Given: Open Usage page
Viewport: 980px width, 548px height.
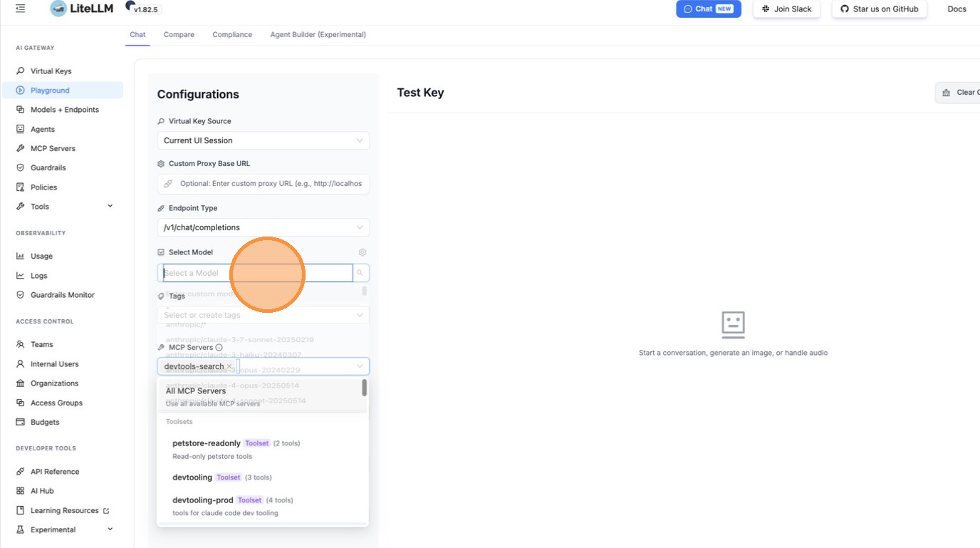Looking at the screenshot, I should [41, 256].
